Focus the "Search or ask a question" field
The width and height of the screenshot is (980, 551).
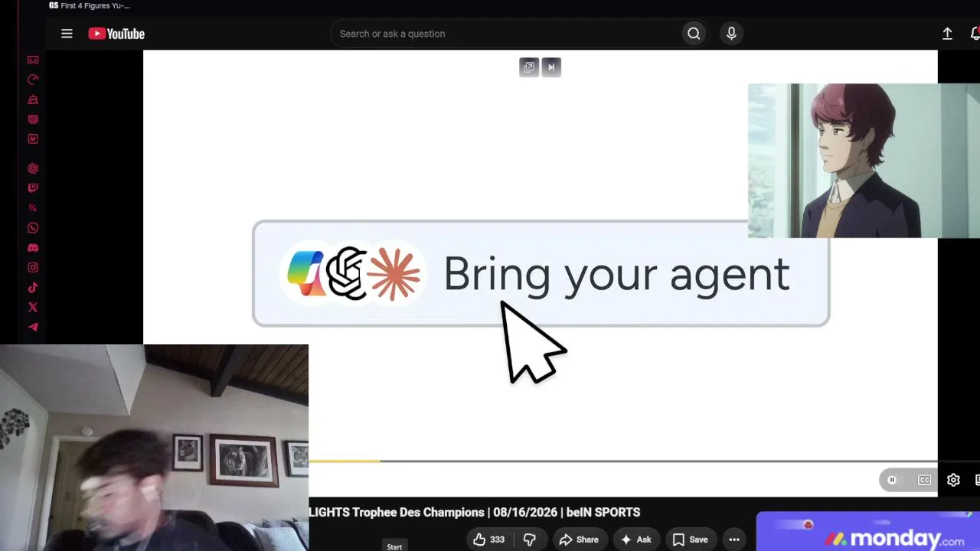(505, 34)
